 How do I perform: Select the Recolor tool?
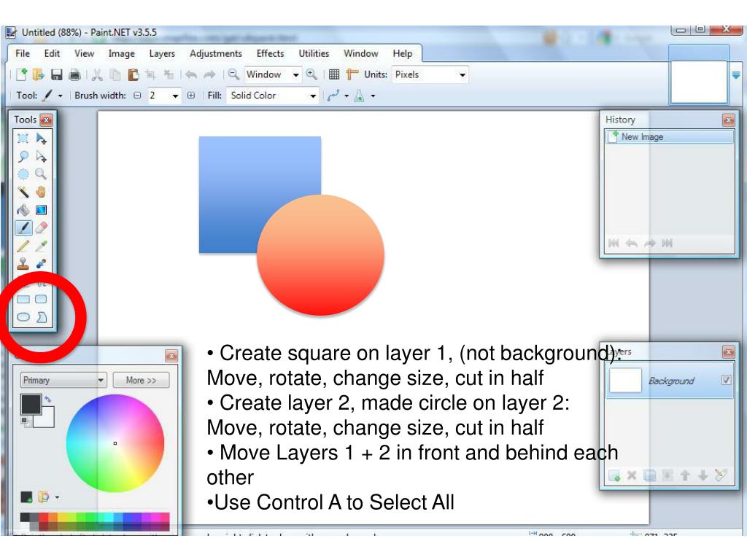pos(41,263)
